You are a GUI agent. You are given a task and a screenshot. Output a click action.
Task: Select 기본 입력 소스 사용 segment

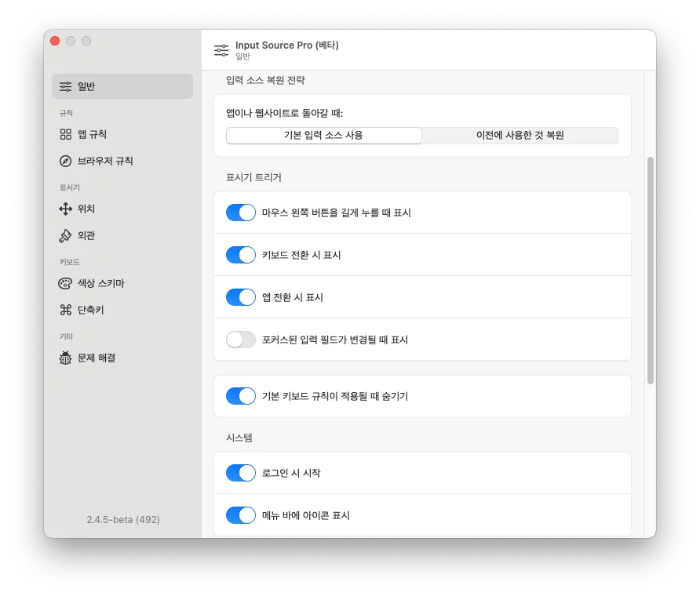coord(323,136)
